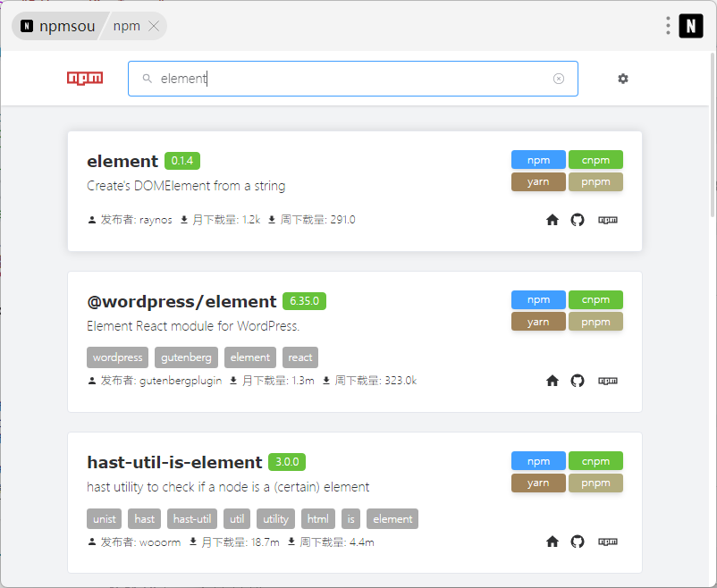This screenshot has width=717, height=588.
Task: Clear the search field with the X icon
Action: pos(559,79)
